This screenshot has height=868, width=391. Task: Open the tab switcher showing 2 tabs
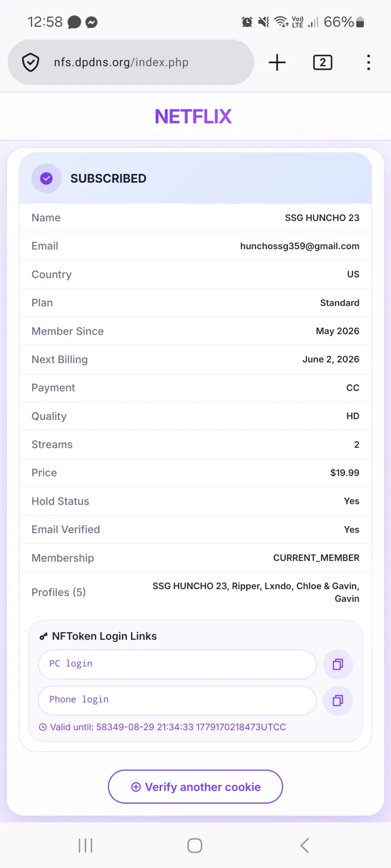323,62
